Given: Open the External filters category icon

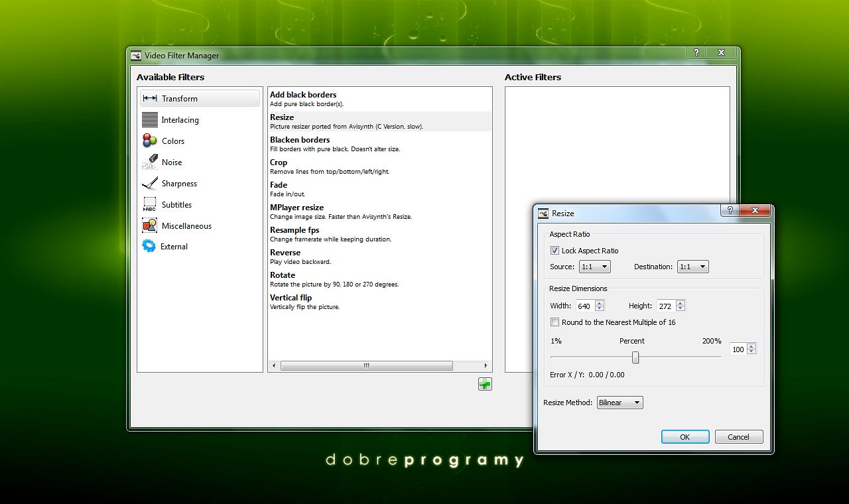Looking at the screenshot, I should pyautogui.click(x=149, y=246).
